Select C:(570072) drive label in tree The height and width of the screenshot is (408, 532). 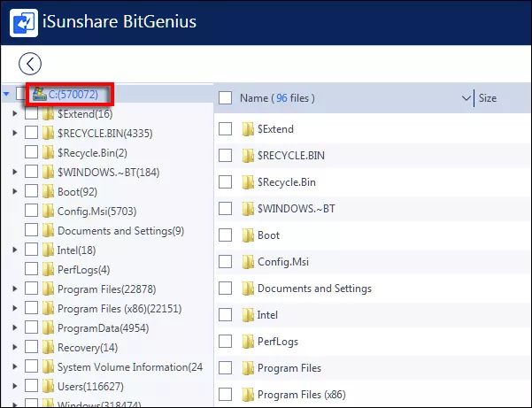(73, 95)
